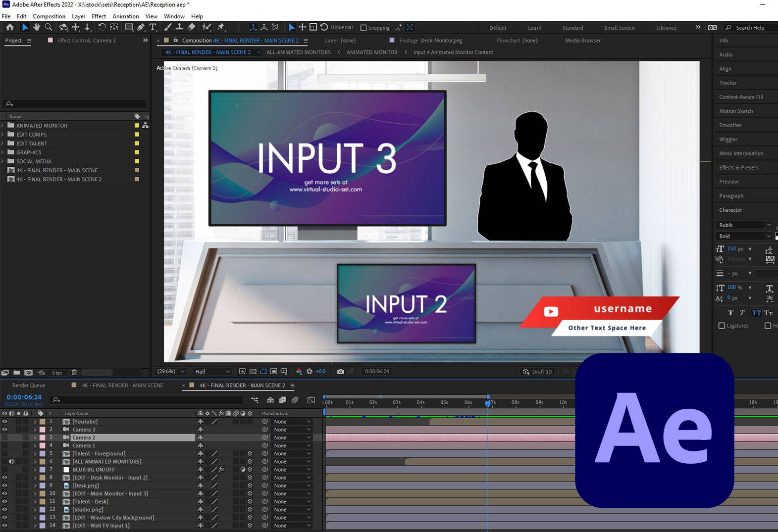Hide the Studio.png layer
Screen dimensions: 778x532
click(x=4, y=510)
